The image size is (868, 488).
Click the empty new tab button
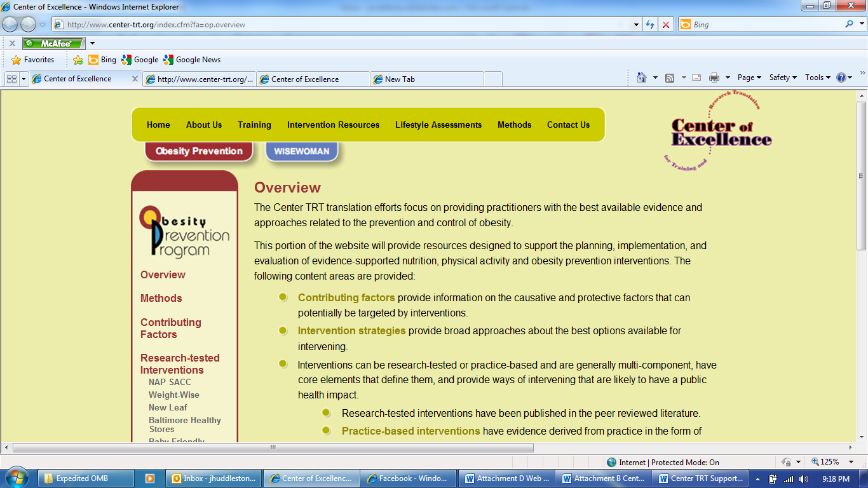point(492,79)
